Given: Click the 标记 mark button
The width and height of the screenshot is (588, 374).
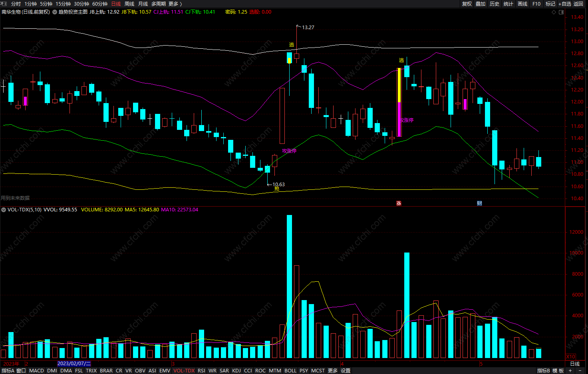Looking at the screenshot, I should 550,4.
